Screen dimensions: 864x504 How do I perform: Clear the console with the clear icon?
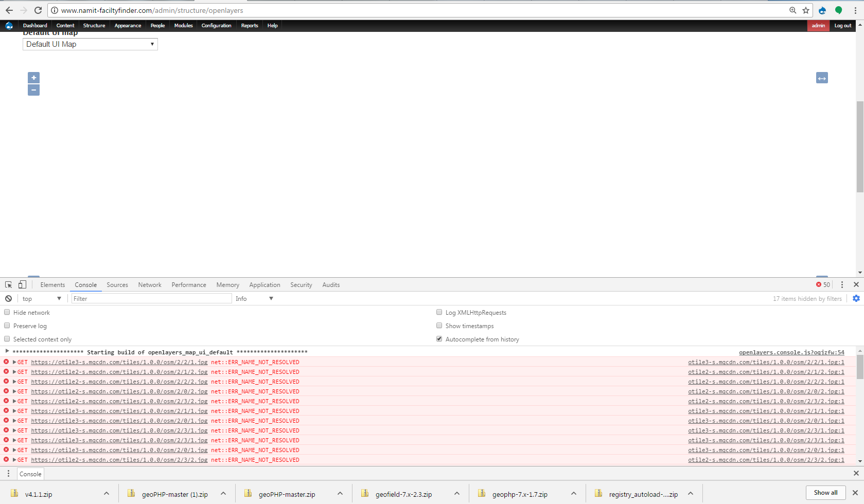pyautogui.click(x=9, y=299)
